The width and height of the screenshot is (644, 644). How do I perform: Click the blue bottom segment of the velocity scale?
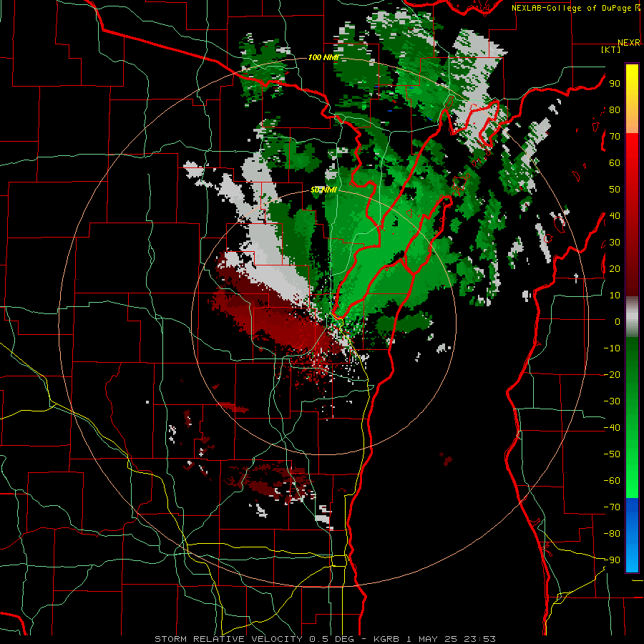632,535
